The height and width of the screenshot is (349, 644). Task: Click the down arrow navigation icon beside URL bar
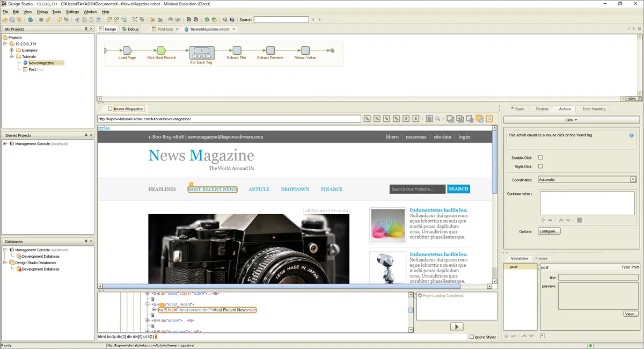[x=415, y=119]
